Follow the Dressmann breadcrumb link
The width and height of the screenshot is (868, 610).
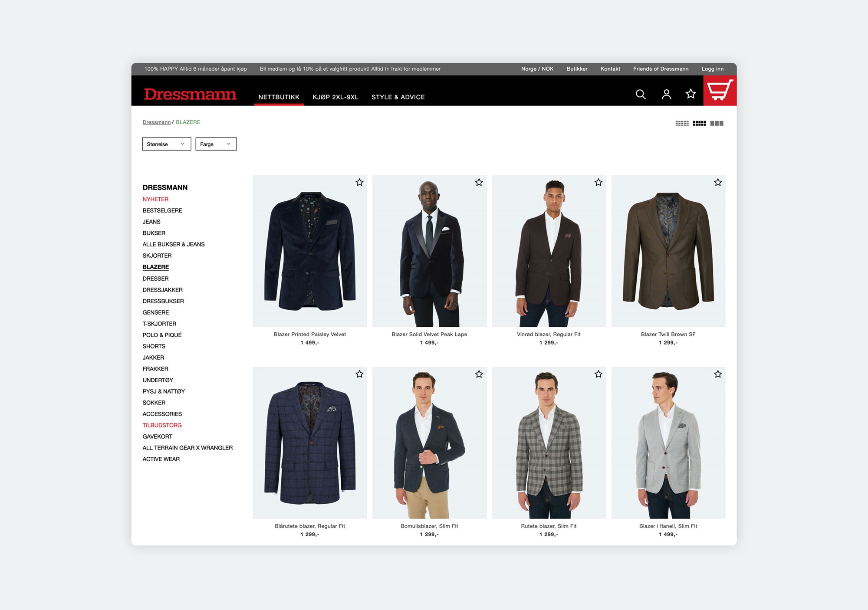point(157,122)
